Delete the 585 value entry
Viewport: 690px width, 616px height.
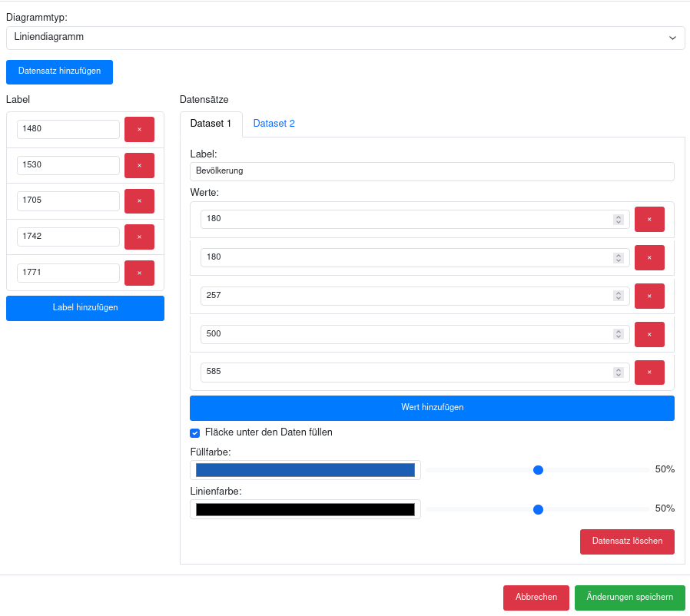click(x=649, y=373)
